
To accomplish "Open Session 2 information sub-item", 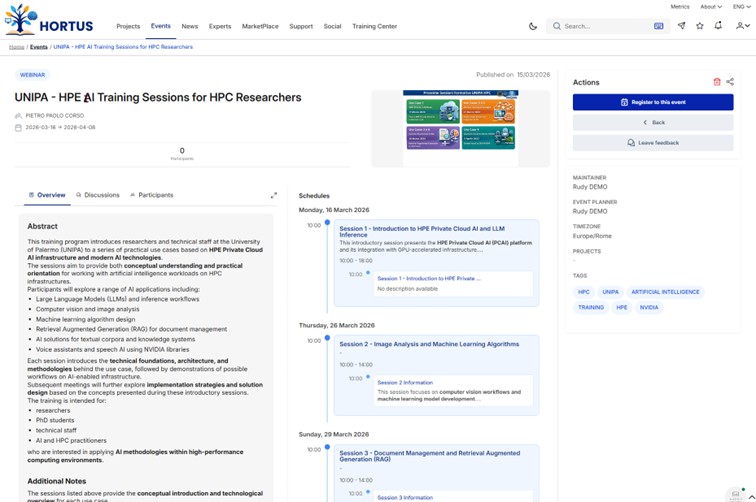I will click(453, 391).
